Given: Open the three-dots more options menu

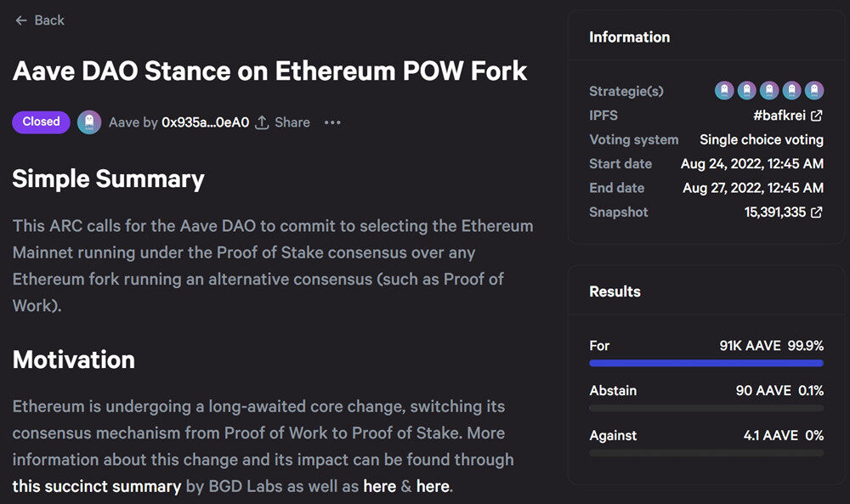Looking at the screenshot, I should pos(332,122).
